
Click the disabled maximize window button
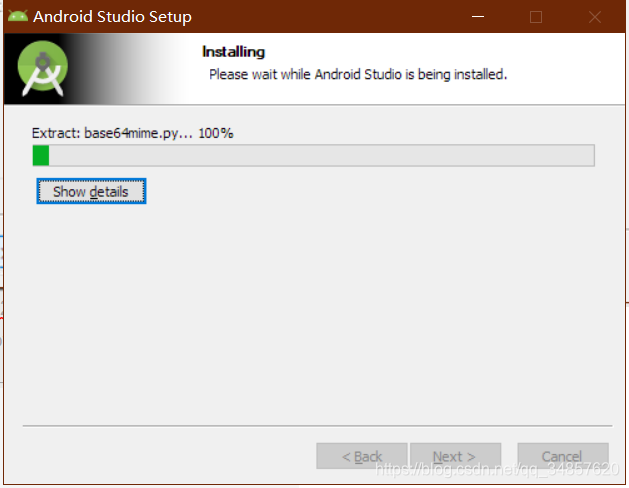click(536, 17)
